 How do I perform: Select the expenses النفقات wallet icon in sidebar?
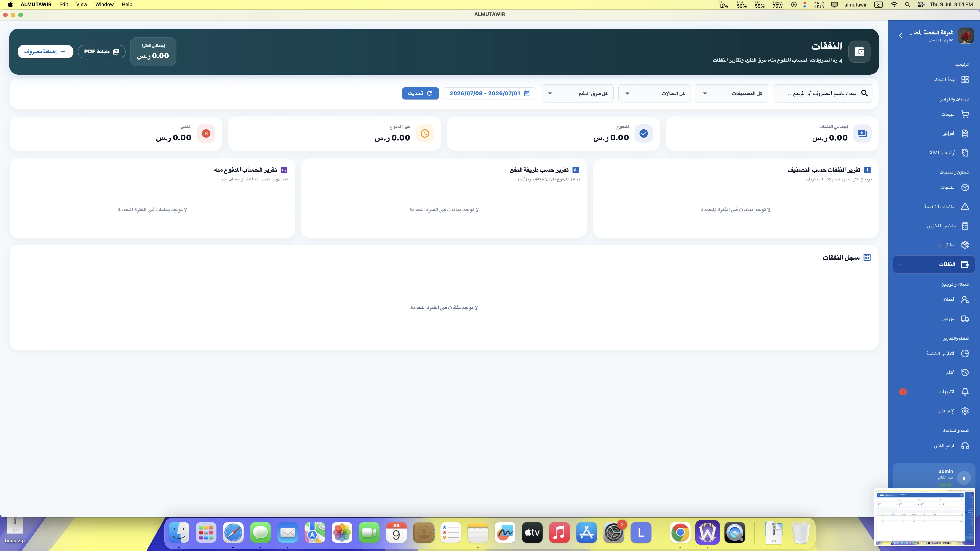(965, 264)
